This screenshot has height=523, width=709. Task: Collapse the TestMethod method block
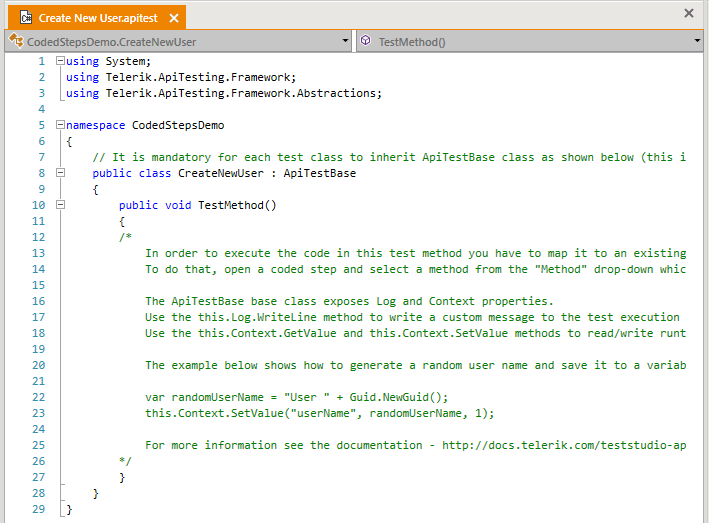(60, 205)
